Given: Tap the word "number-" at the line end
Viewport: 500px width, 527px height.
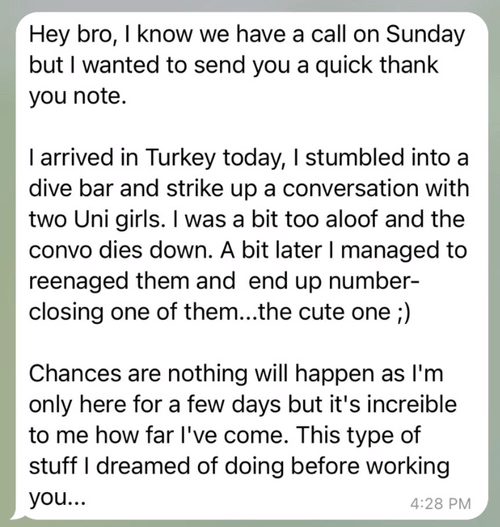Looking at the screenshot, I should click(373, 281).
